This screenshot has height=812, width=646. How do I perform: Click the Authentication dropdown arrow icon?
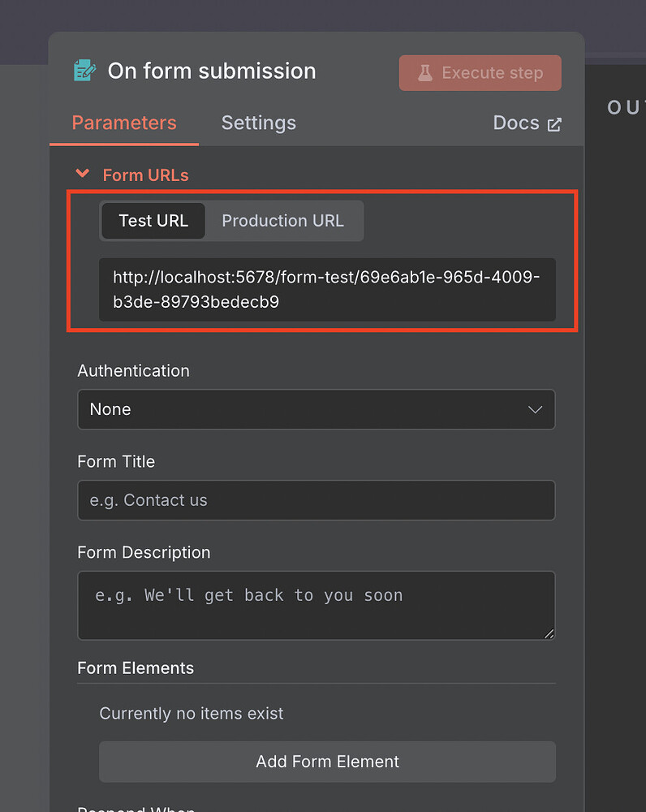point(536,410)
